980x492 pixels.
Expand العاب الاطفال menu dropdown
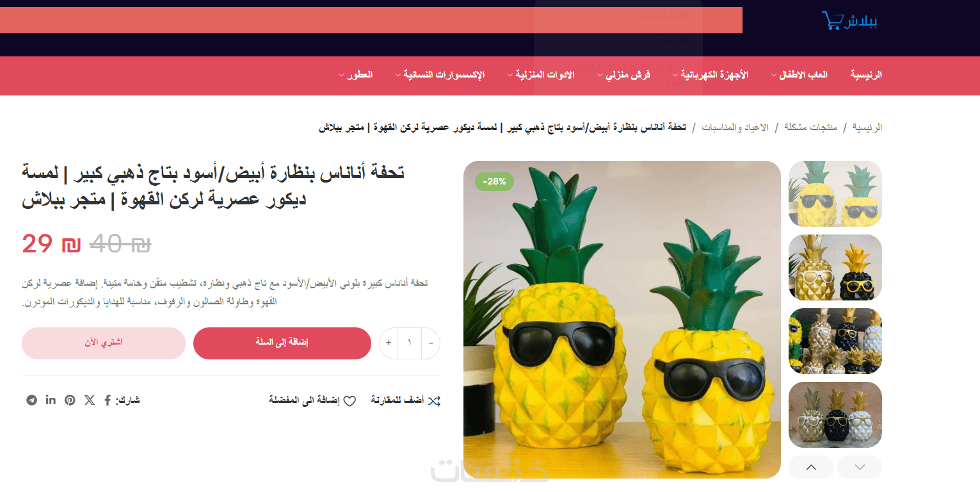(x=774, y=76)
